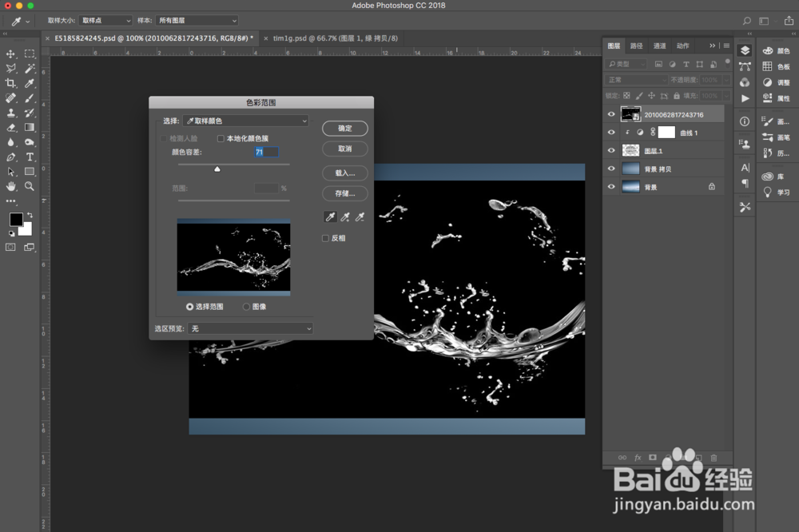Screen dimensions: 799x532
Task: Confirm Color Range with the OK button
Action: [345, 129]
